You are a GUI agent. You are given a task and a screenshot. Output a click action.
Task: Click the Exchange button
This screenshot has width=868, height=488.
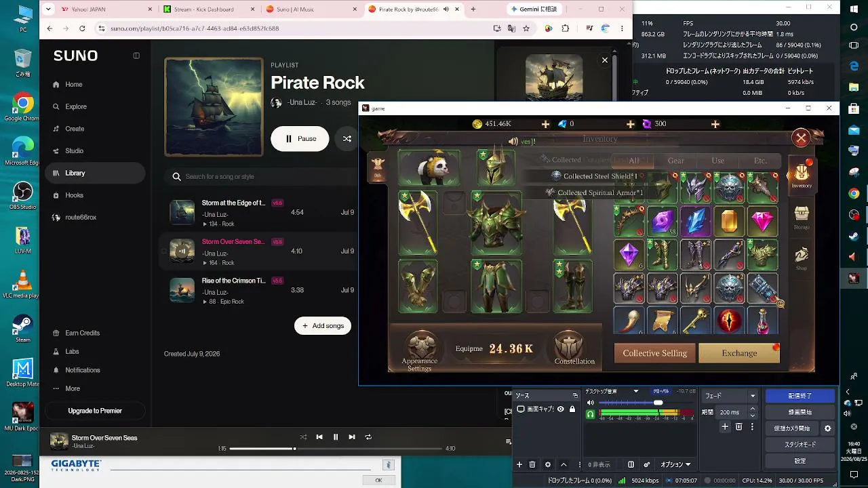(739, 353)
